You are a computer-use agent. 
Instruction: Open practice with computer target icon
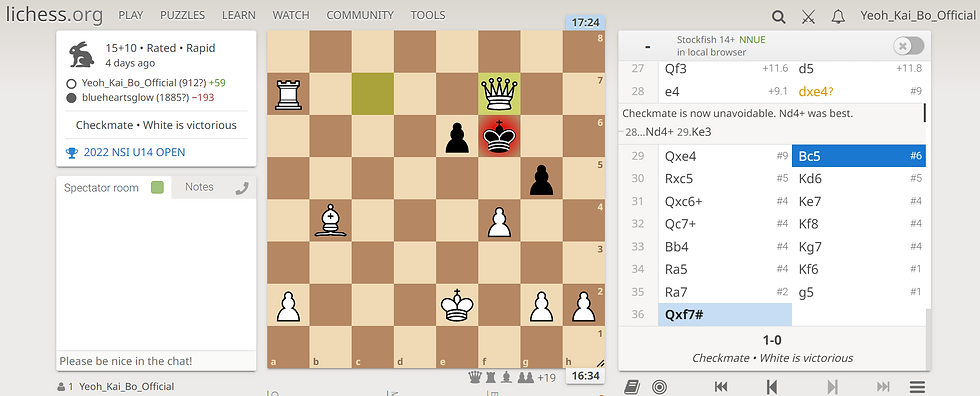click(x=659, y=387)
